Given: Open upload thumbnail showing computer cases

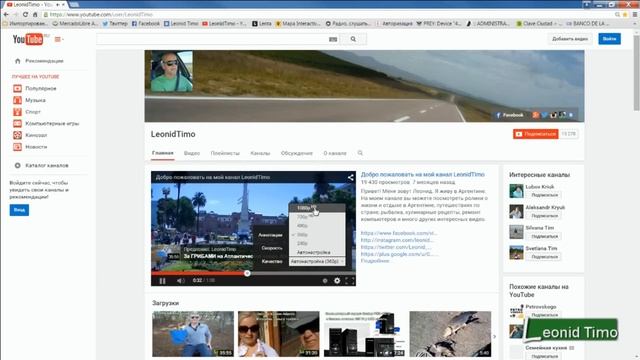Looking at the screenshot, I should [x=364, y=334].
